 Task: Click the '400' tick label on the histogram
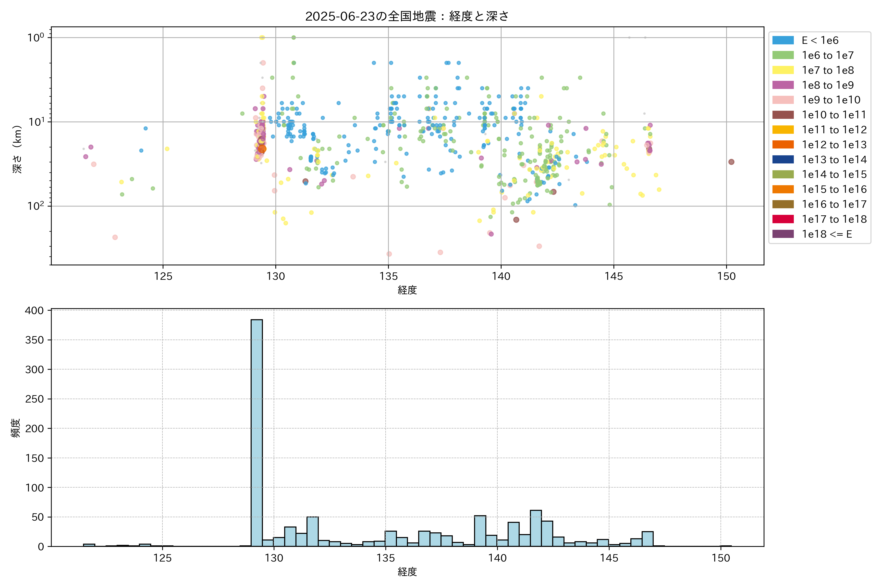pyautogui.click(x=34, y=310)
